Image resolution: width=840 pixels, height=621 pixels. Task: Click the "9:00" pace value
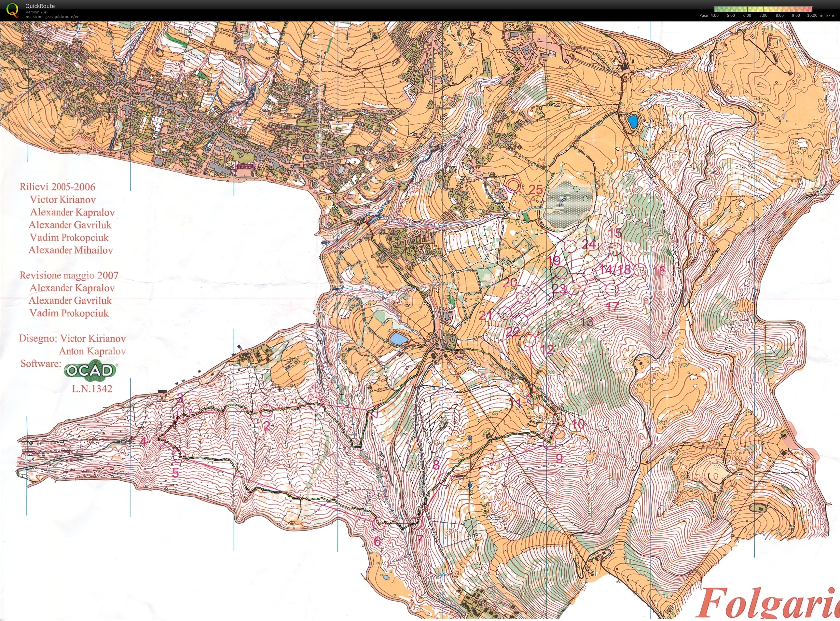pos(796,15)
